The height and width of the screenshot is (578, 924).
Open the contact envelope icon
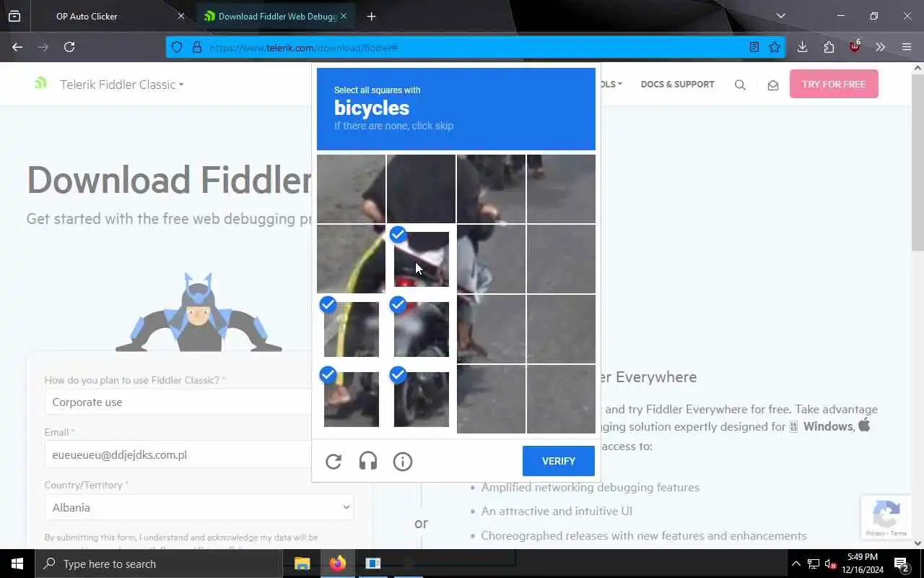click(773, 85)
